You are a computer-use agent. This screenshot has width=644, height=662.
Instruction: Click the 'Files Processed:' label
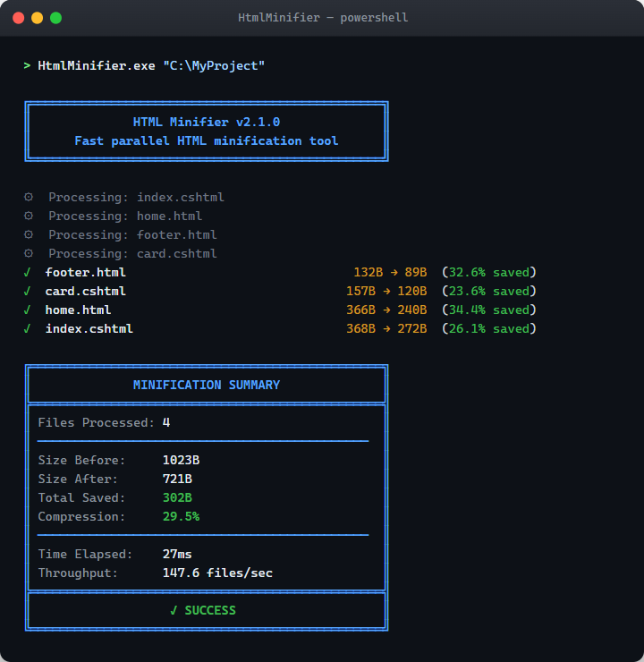pos(97,422)
